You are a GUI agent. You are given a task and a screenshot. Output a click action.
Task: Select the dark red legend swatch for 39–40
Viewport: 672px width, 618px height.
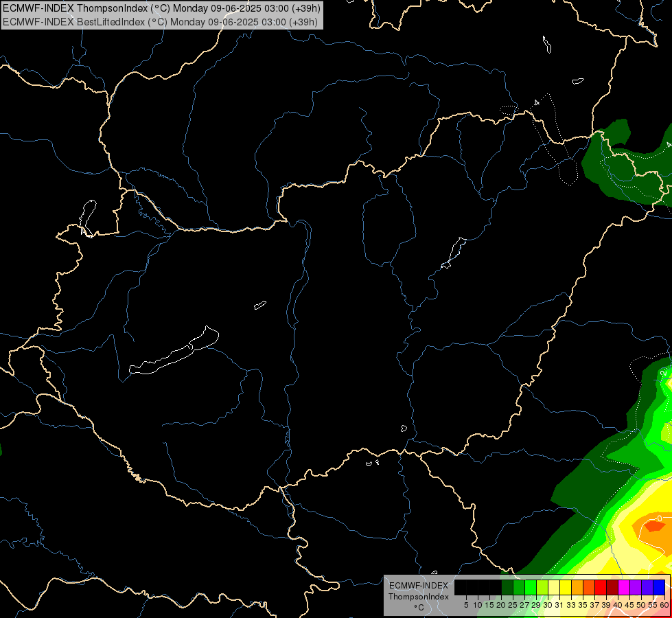[612, 588]
